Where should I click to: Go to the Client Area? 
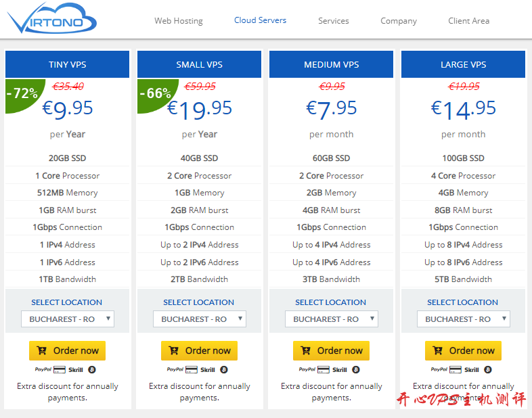tap(468, 21)
